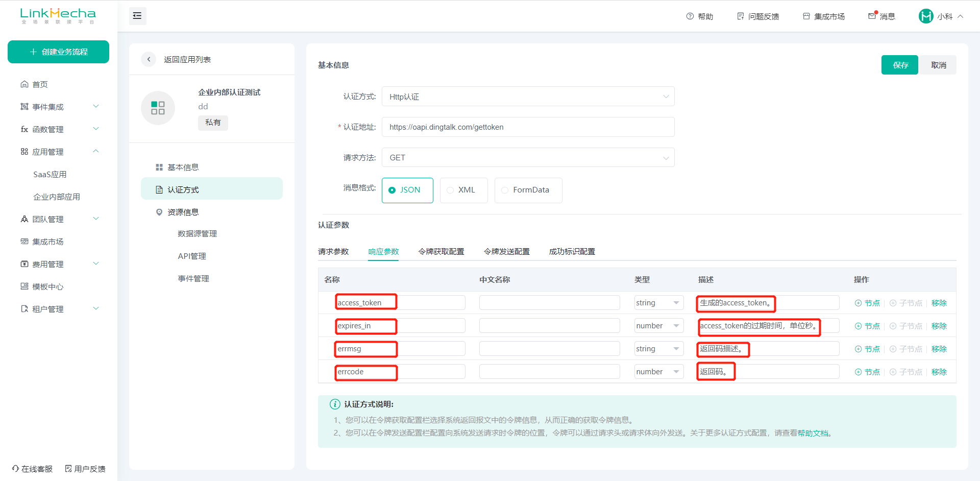Click the 模板中心 icon
The width and height of the screenshot is (980, 481).
coord(24,286)
